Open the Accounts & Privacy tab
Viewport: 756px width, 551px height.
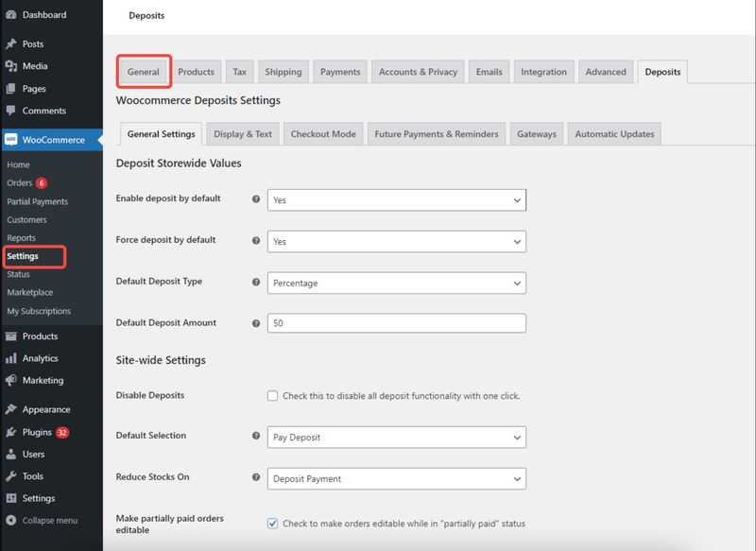[x=418, y=72]
